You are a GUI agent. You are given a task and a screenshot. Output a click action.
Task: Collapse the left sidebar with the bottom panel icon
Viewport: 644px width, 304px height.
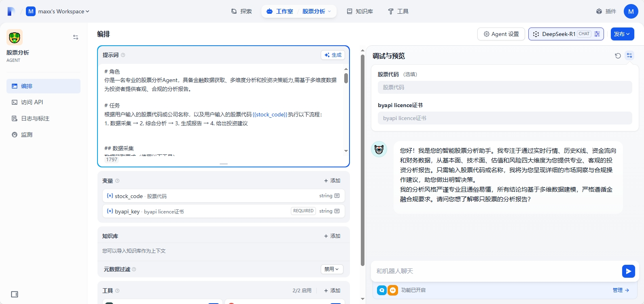[15, 294]
